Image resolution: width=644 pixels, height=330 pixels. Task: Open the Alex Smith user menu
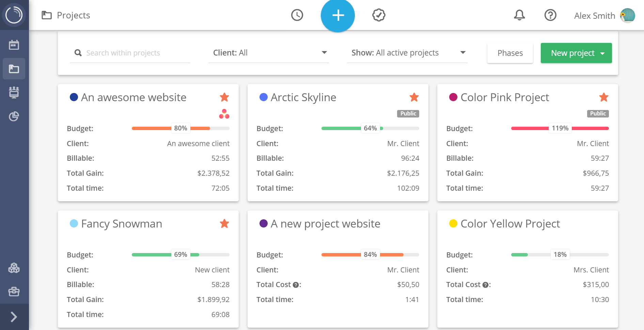tap(604, 16)
